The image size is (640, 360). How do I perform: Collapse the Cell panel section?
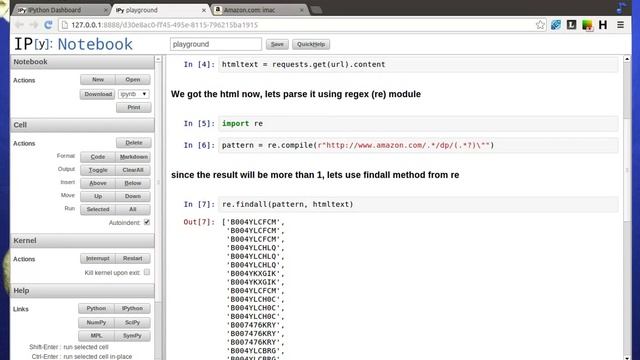[82, 125]
